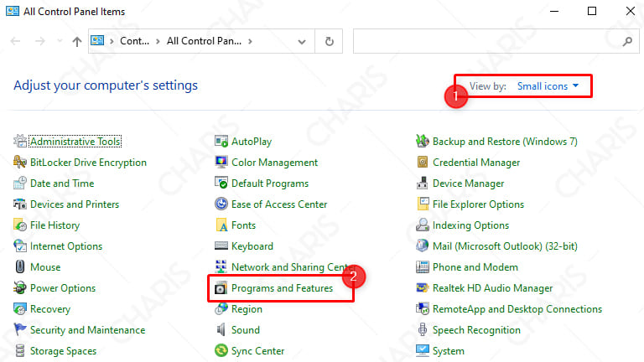Open the Programs and Features link
Screen dimensions: 644x362
point(282,287)
